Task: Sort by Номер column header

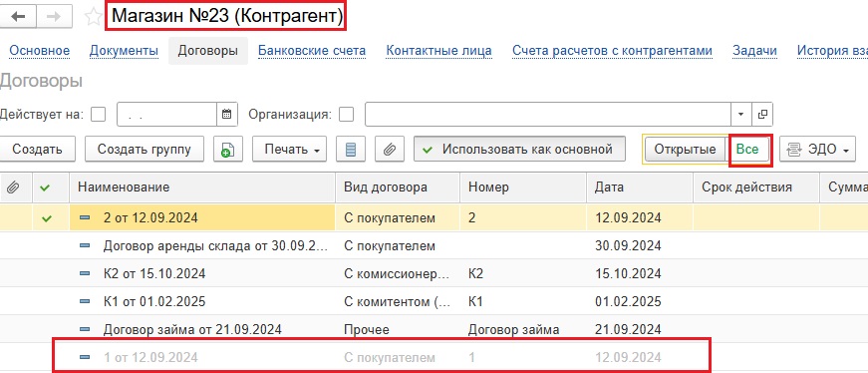Action: point(523,187)
